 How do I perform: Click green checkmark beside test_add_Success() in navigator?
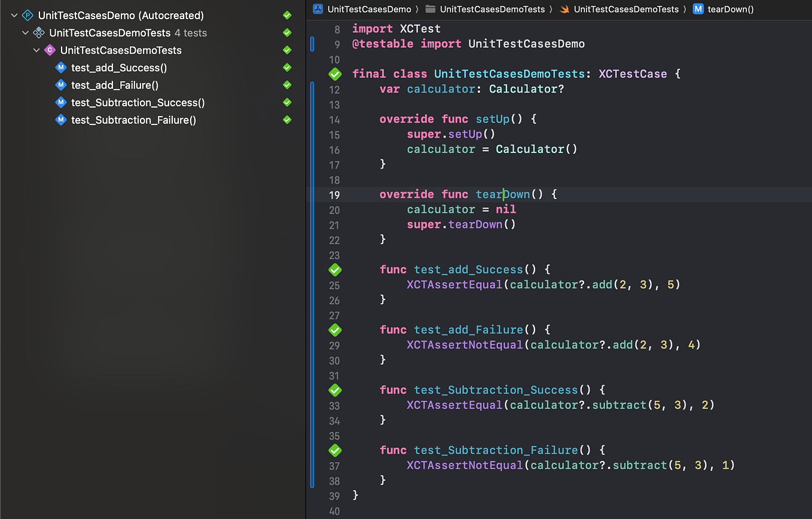click(x=287, y=68)
